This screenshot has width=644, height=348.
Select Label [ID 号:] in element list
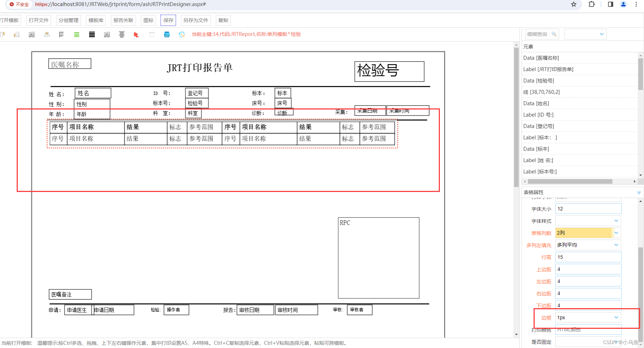tap(580, 115)
